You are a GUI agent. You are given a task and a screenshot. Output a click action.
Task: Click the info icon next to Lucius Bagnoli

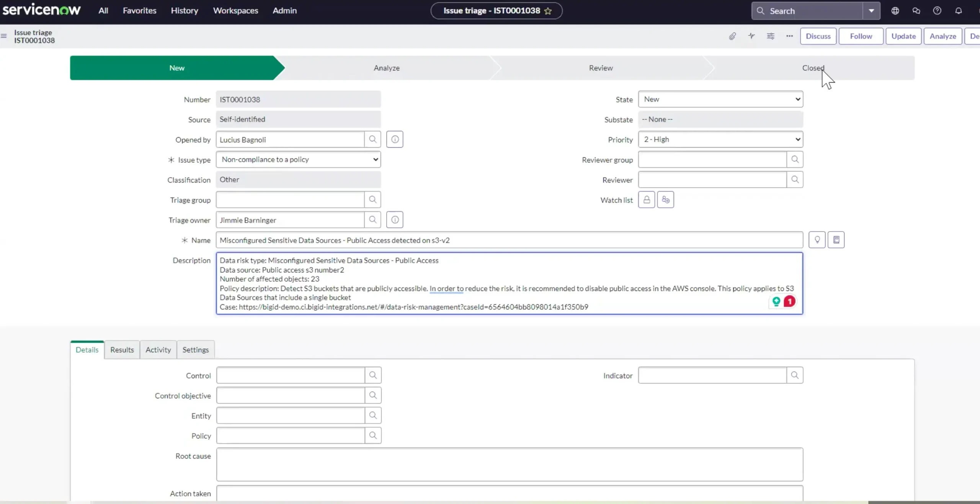(395, 139)
